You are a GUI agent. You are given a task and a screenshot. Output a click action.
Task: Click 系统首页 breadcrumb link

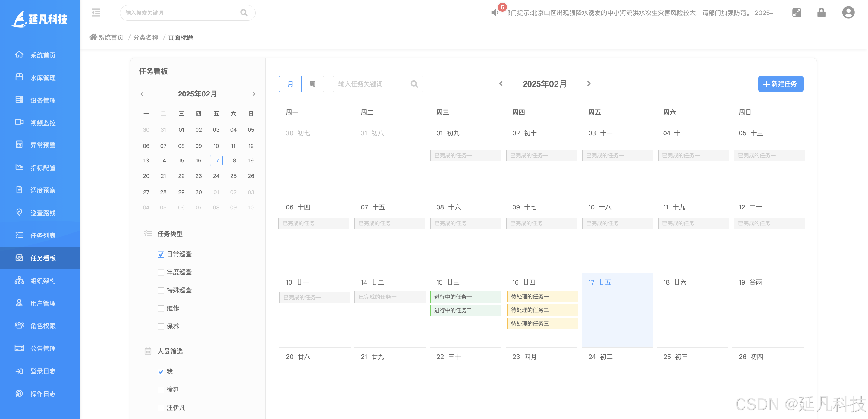[x=110, y=37]
